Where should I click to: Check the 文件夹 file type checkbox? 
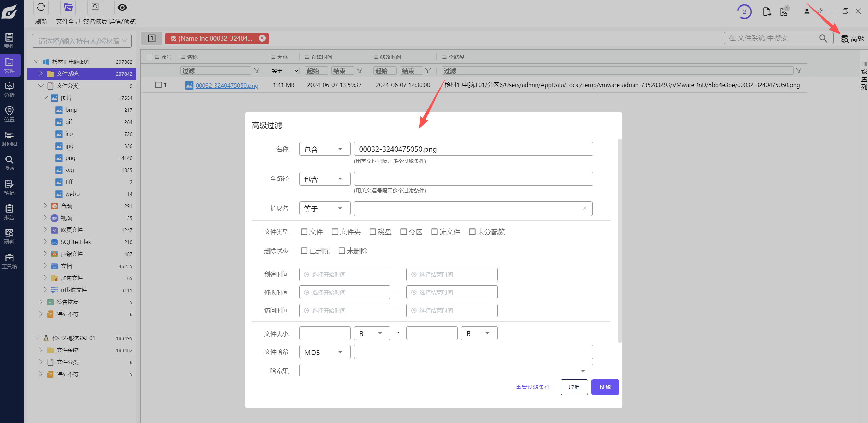click(x=335, y=232)
